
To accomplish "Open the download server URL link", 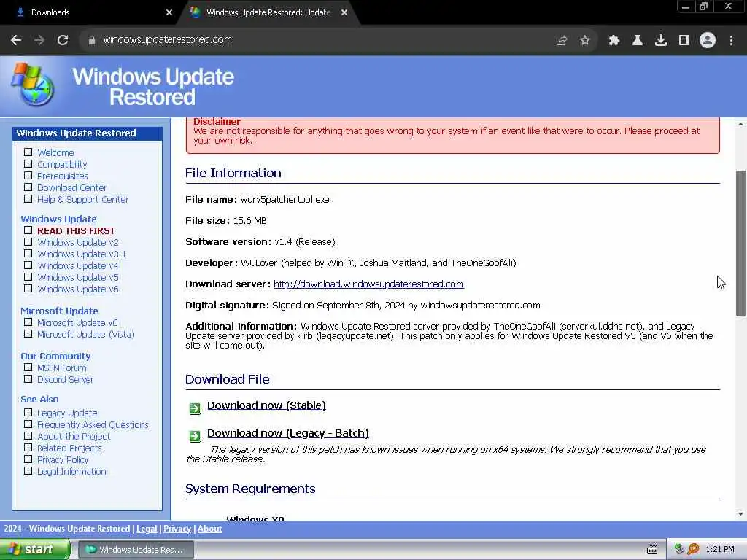I will coord(368,284).
